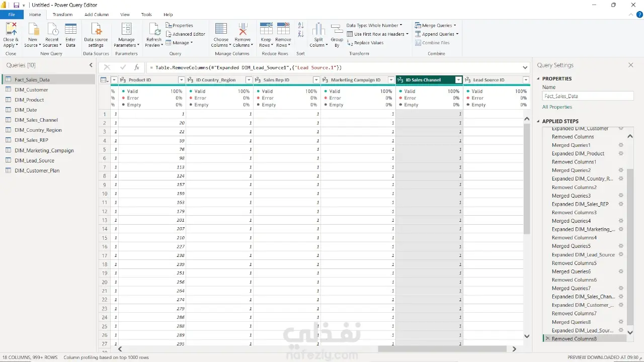The height and width of the screenshot is (362, 644).
Task: Open gear settings for Merged Queries1 step
Action: [621, 145]
